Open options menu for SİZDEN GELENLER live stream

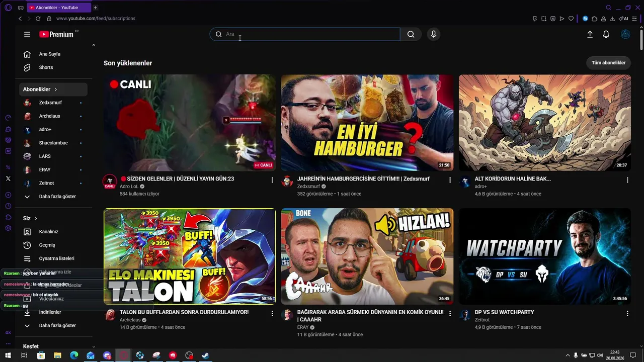273,180
